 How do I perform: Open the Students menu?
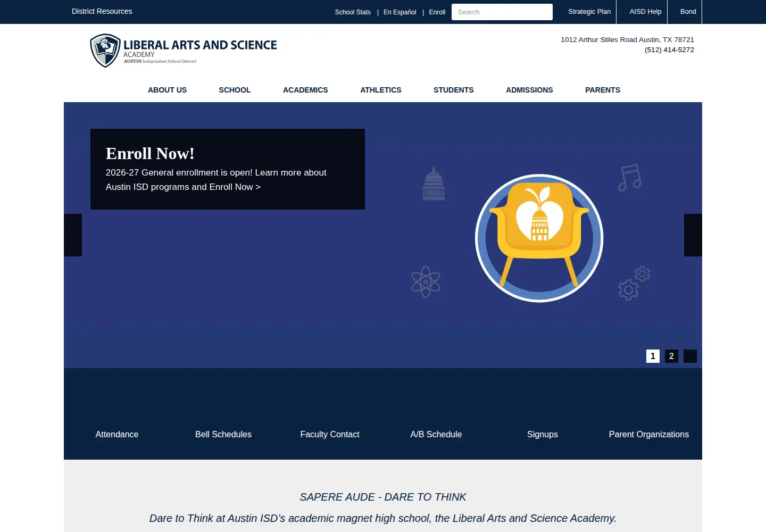click(454, 90)
